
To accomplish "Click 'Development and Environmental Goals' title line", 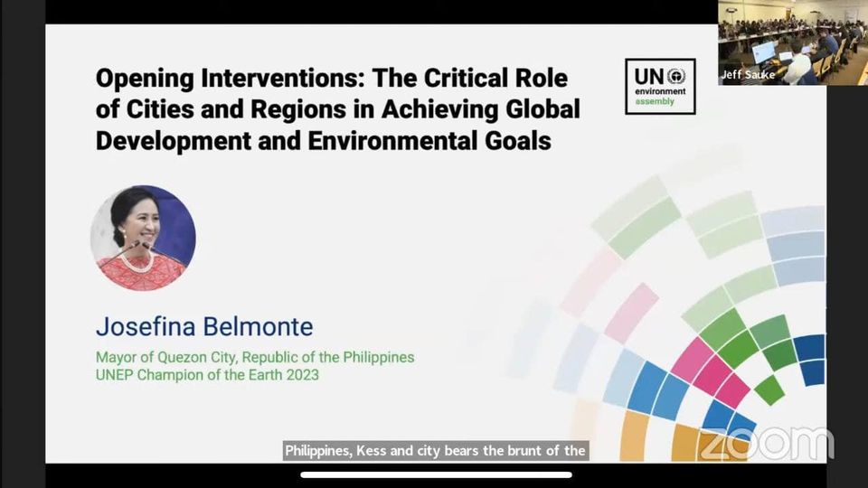I will point(323,142).
